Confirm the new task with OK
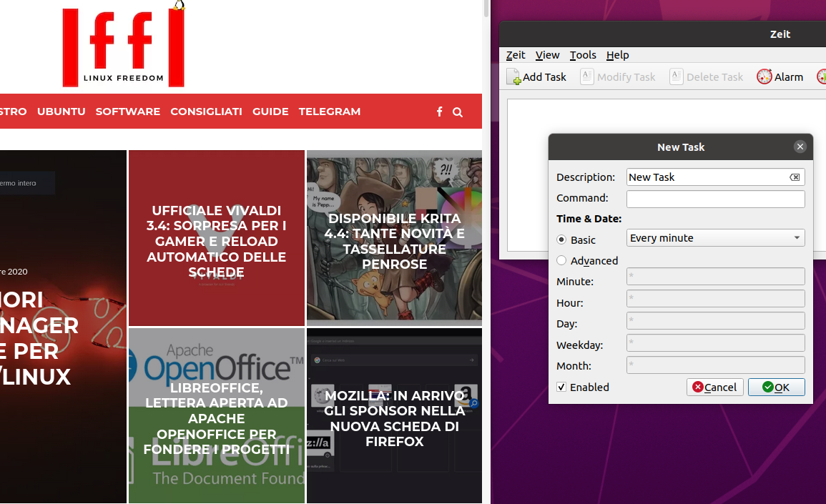This screenshot has height=504, width=826. [x=776, y=387]
